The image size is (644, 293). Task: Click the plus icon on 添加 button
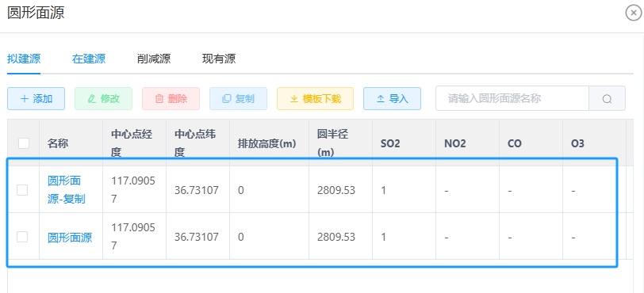point(25,99)
